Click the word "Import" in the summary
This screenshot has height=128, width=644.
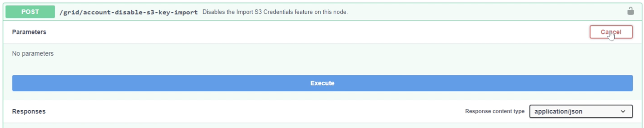click(244, 12)
